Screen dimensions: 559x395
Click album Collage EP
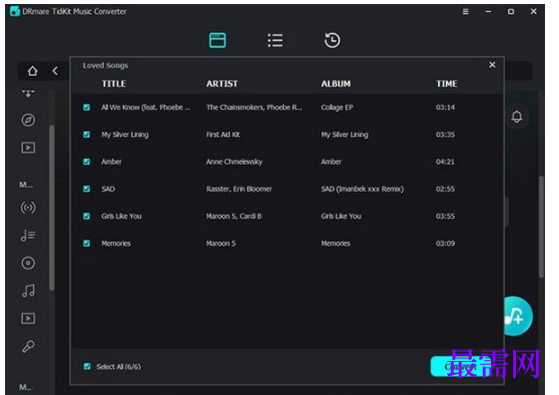pyautogui.click(x=337, y=107)
